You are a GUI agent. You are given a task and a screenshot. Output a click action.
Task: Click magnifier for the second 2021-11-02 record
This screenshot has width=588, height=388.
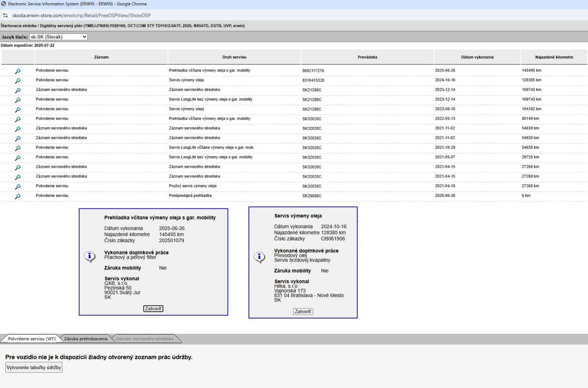coord(18,139)
